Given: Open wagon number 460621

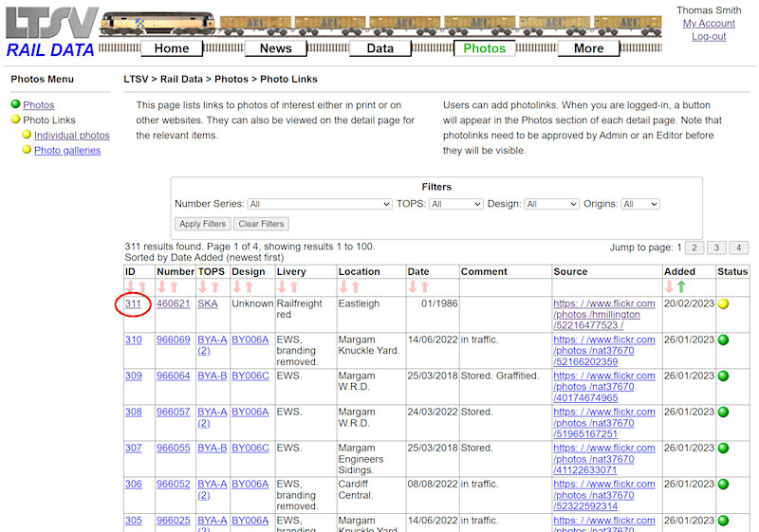Looking at the screenshot, I should point(174,303).
